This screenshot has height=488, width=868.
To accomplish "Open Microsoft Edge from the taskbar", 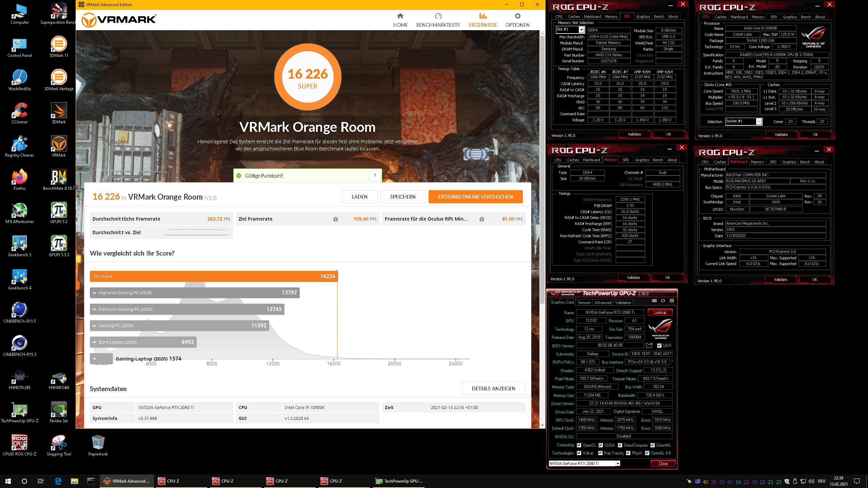I will (58, 481).
